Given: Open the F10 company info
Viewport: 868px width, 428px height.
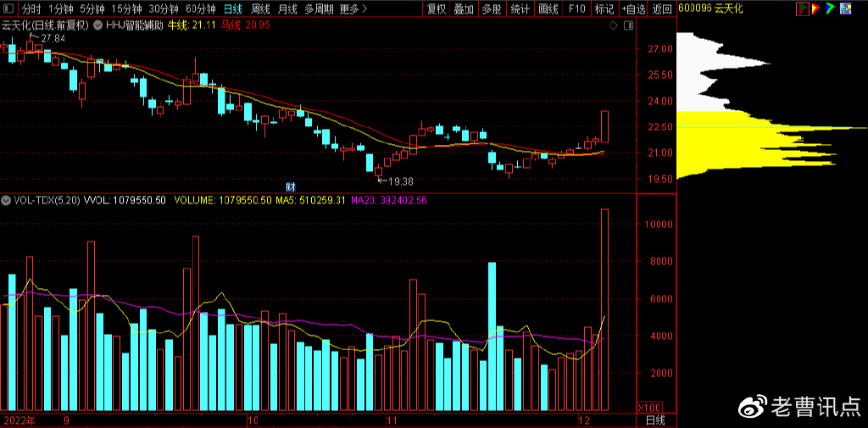Looking at the screenshot, I should click(x=576, y=9).
